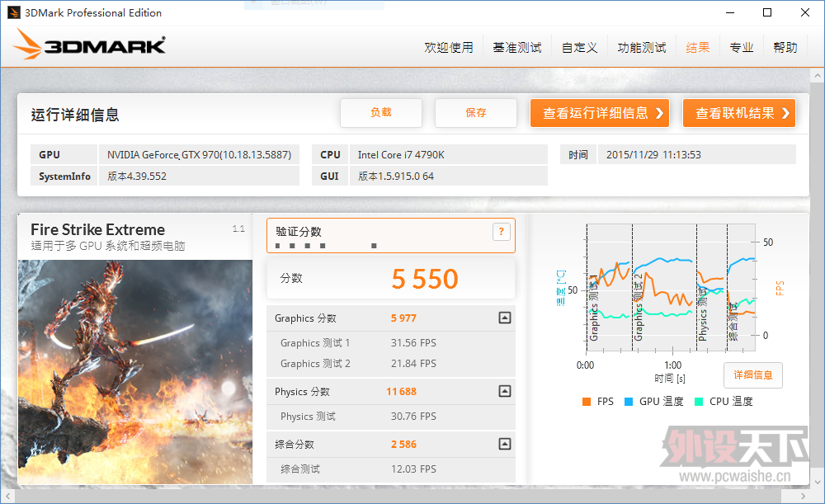This screenshot has height=504, width=825.
Task: Switch to the 基准测试 tab
Action: pos(517,48)
